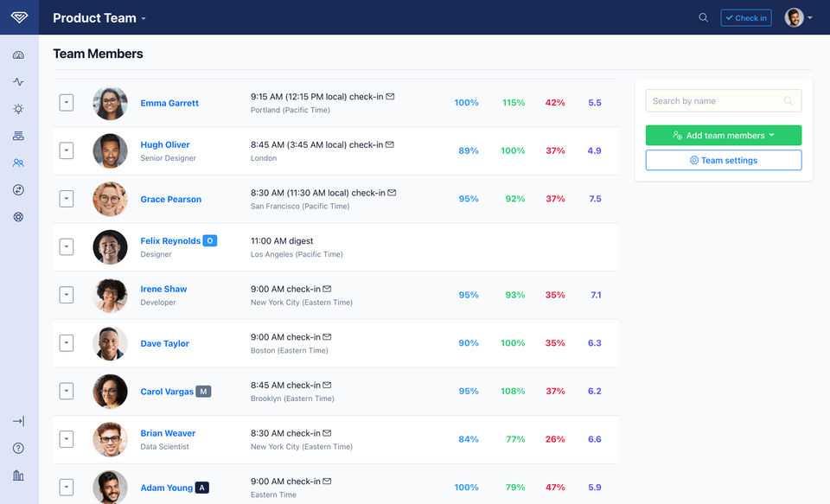
Task: Click the Add team members button
Action: coord(724,135)
